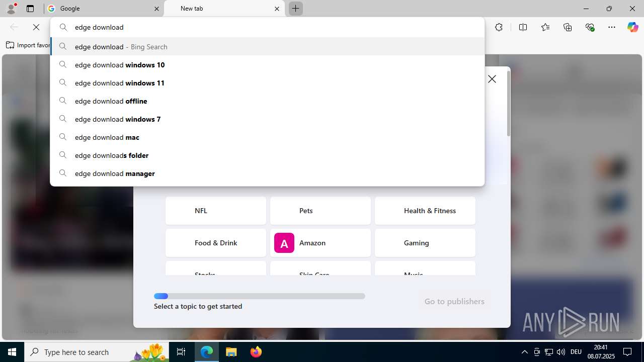Switch DEU input language indicator

[x=576, y=352]
